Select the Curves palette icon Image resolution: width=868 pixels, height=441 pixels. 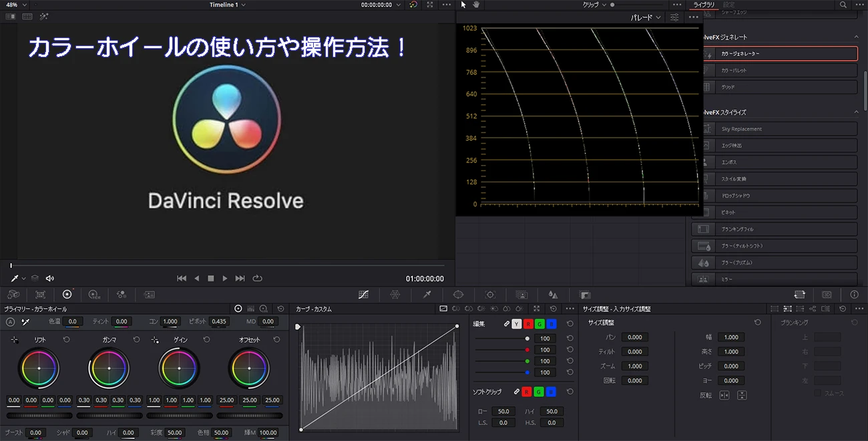(x=363, y=294)
